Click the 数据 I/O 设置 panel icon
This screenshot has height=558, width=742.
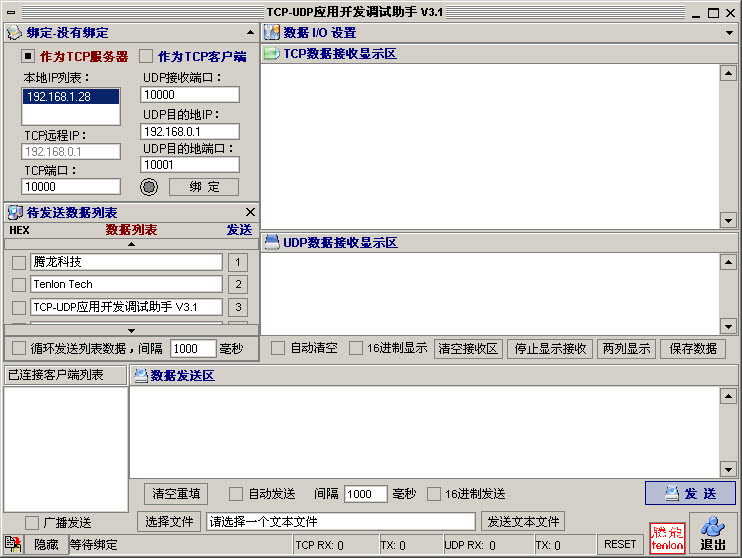coord(271,33)
